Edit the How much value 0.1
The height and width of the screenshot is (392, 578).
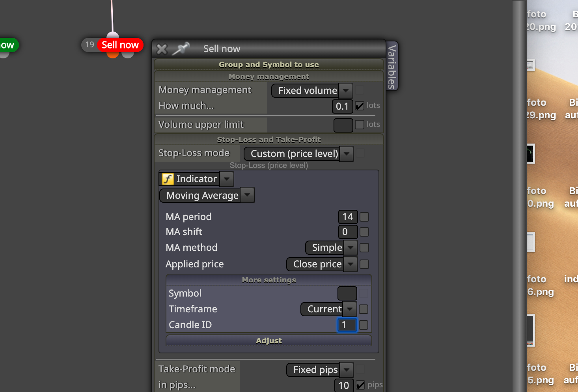pyautogui.click(x=342, y=106)
